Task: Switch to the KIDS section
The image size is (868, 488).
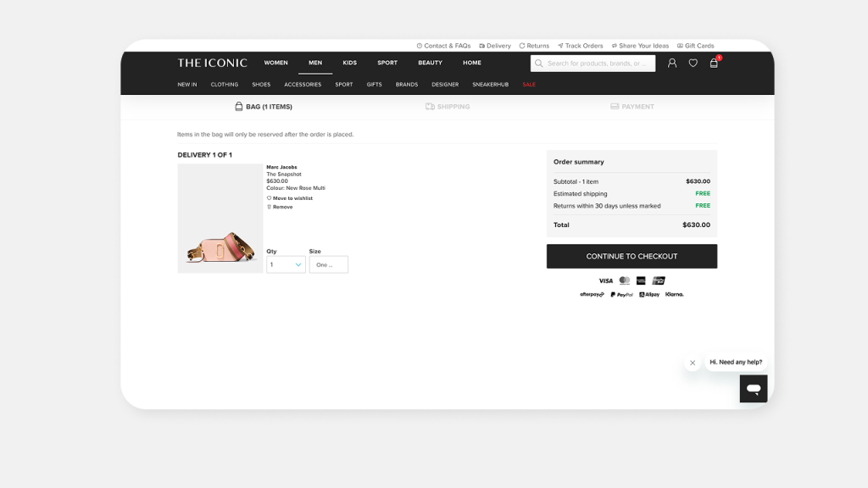Action: (349, 63)
